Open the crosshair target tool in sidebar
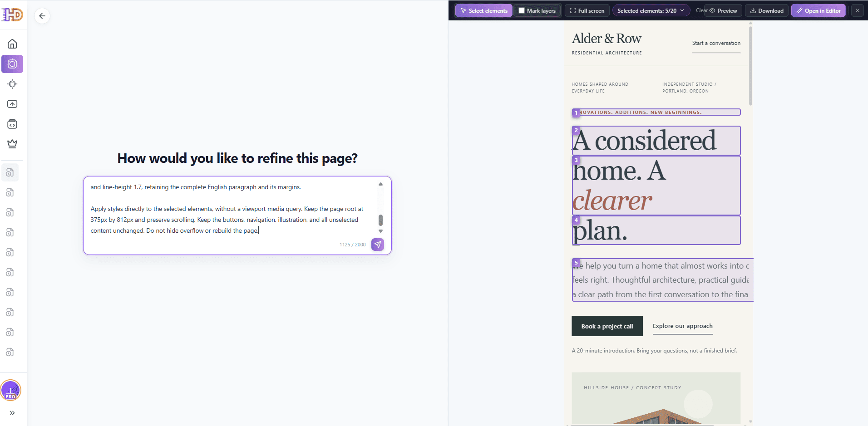Image resolution: width=868 pixels, height=426 pixels. tap(12, 84)
